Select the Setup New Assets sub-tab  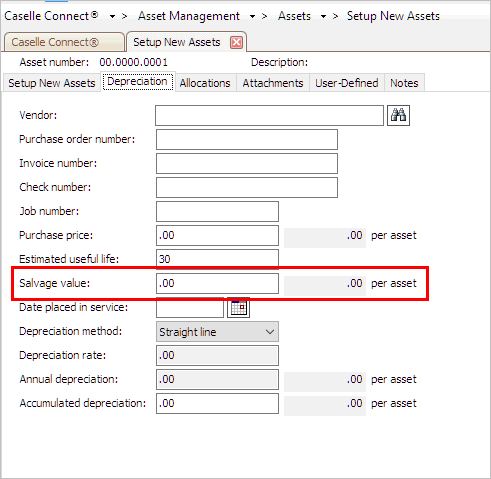click(x=52, y=83)
